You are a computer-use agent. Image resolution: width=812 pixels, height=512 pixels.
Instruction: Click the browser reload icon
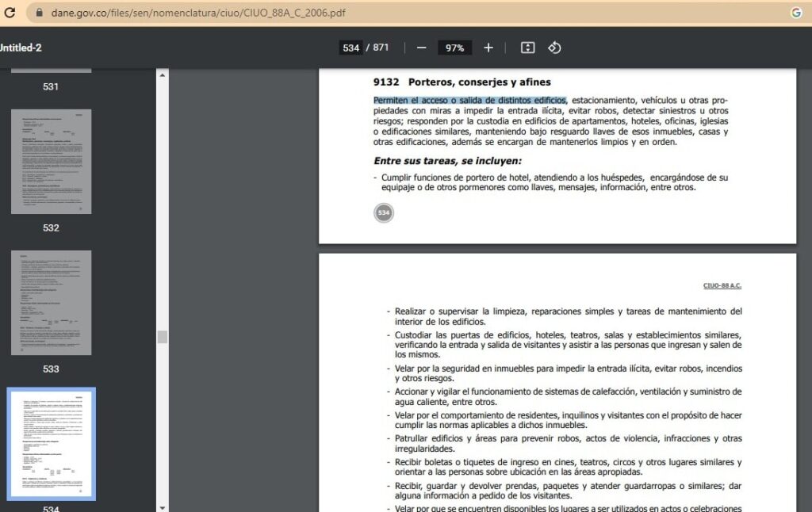[x=10, y=13]
